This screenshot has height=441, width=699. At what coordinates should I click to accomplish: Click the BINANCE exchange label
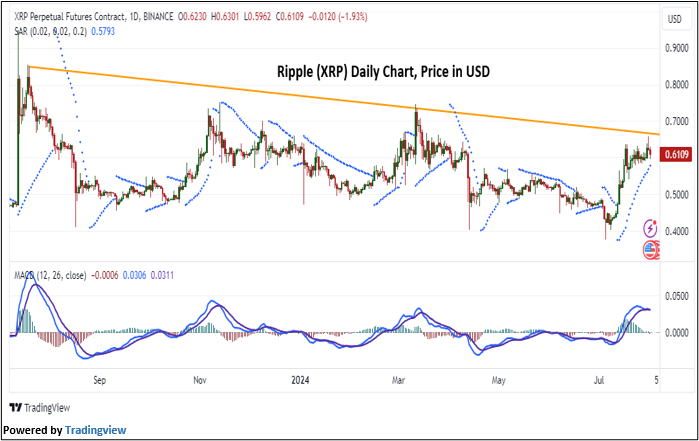point(158,17)
